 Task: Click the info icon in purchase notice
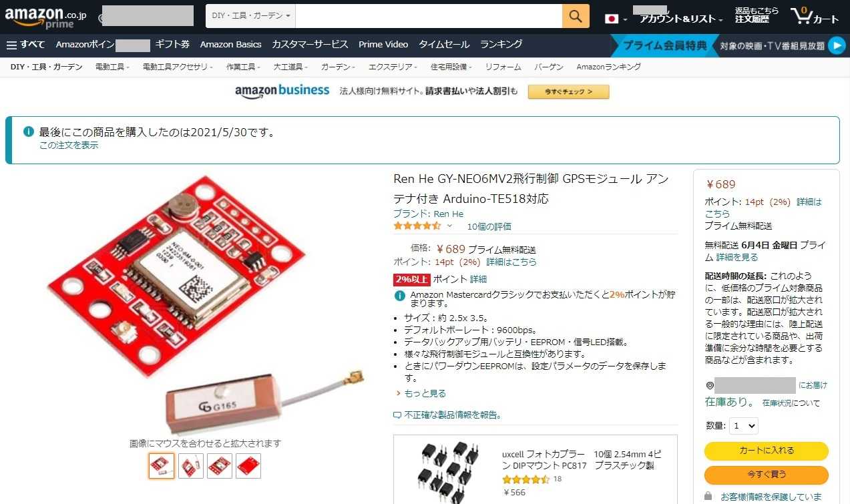pos(29,132)
